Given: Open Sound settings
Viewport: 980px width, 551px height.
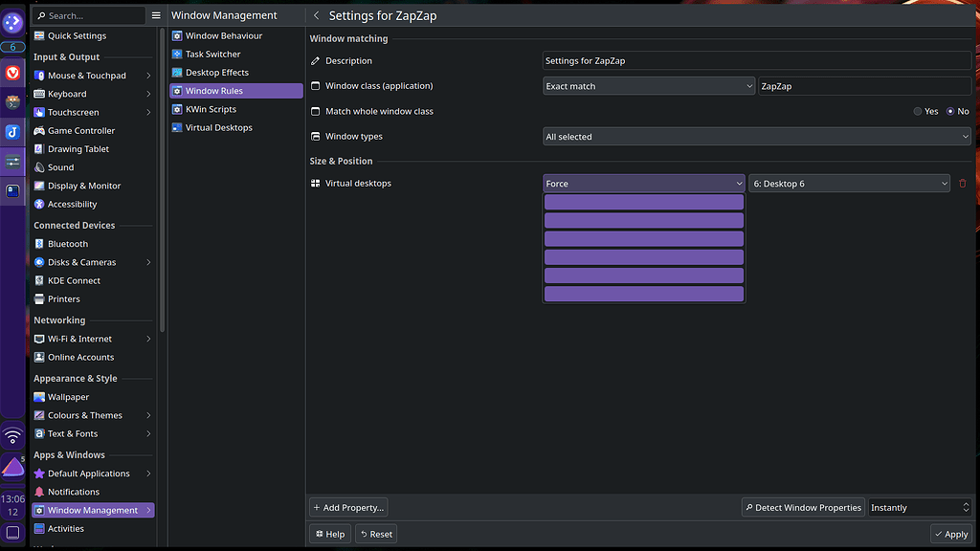Looking at the screenshot, I should (93, 167).
